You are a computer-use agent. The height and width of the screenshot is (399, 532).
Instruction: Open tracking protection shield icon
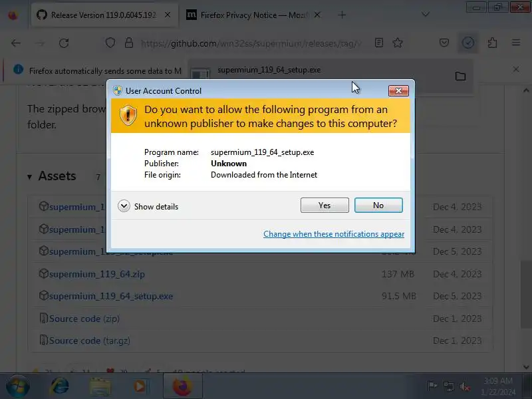coord(110,43)
